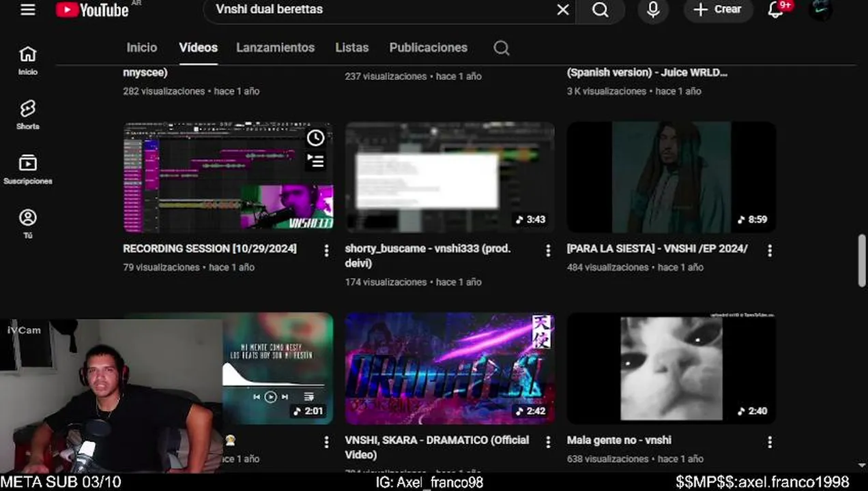The height and width of the screenshot is (491, 868).
Task: Open the hamburger guide menu
Action: (x=27, y=10)
